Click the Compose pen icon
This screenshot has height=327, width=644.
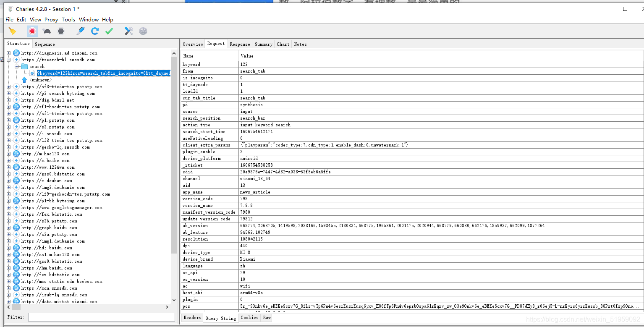click(x=81, y=31)
